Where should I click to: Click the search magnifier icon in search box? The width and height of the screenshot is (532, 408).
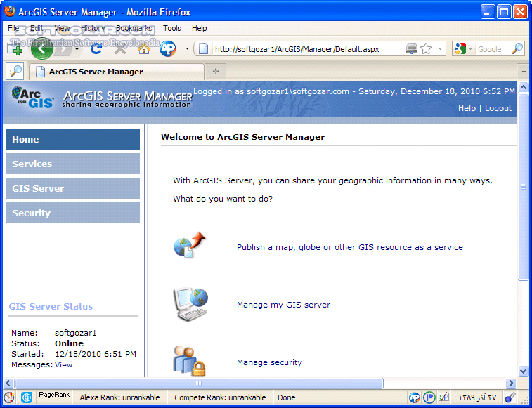(517, 49)
